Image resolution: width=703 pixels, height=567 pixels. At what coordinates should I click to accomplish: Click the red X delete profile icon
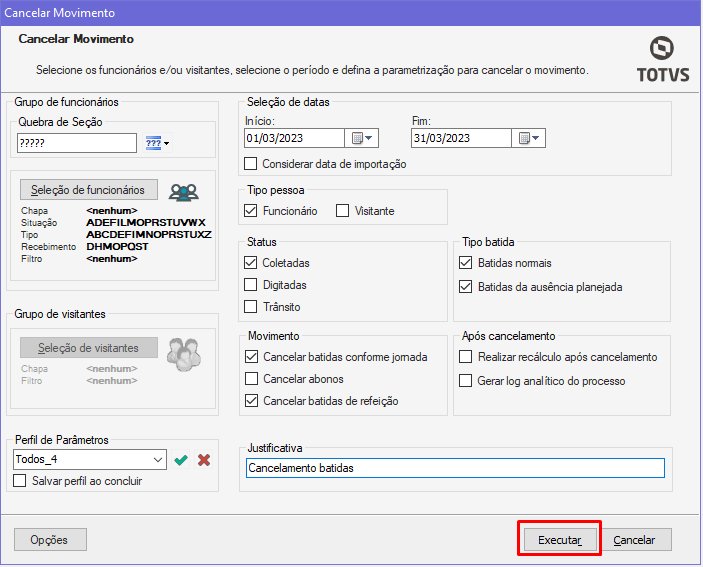click(204, 460)
